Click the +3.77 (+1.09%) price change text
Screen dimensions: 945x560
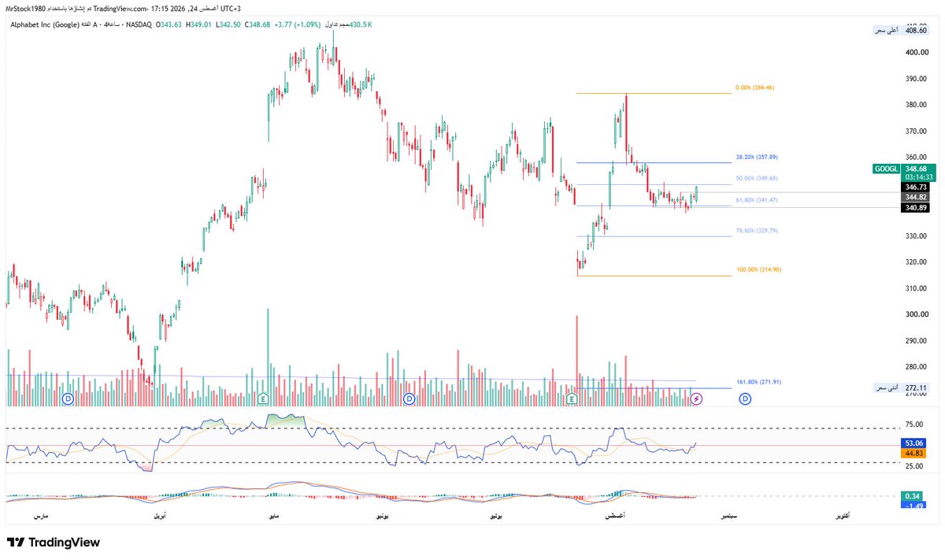pyautogui.click(x=297, y=25)
